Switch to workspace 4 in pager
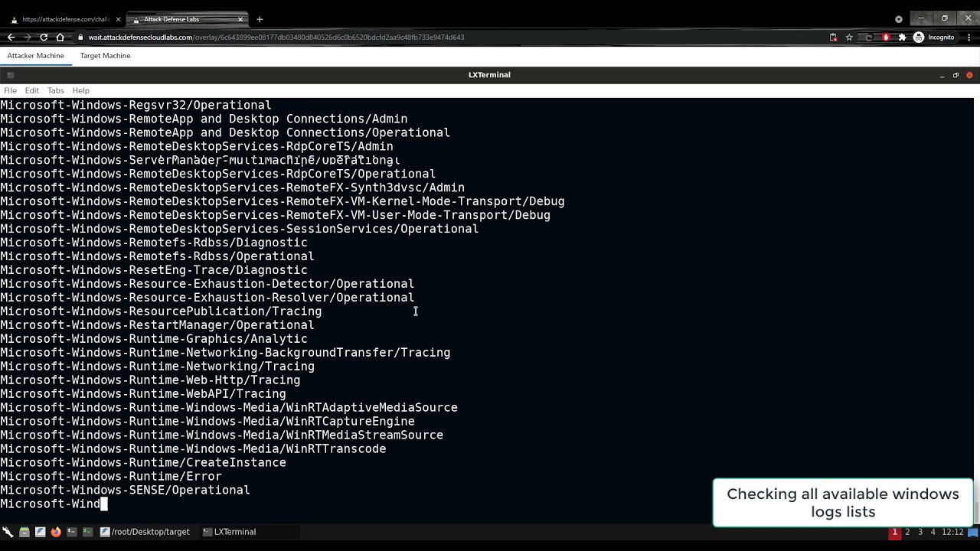The width and height of the screenshot is (980, 551). pos(933,532)
